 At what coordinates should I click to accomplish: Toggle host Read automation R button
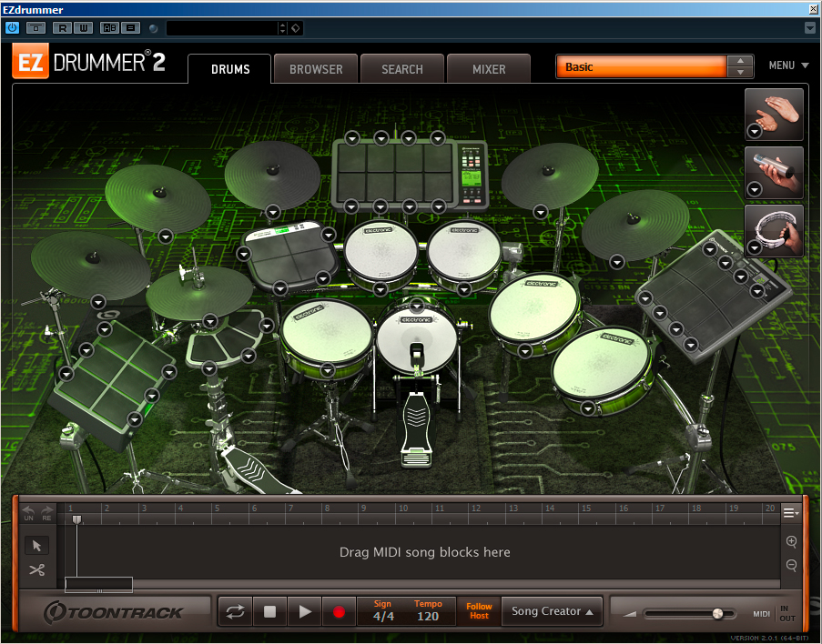63,28
